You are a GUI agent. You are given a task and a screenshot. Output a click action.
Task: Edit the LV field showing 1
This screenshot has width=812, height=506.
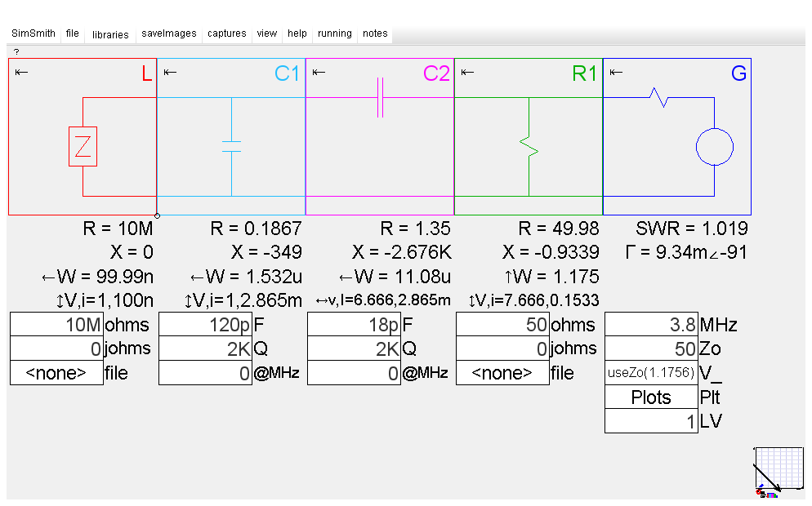tap(651, 420)
